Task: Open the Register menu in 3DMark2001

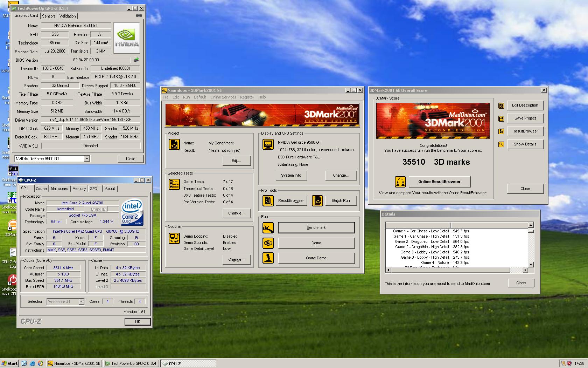Action: pos(247,97)
